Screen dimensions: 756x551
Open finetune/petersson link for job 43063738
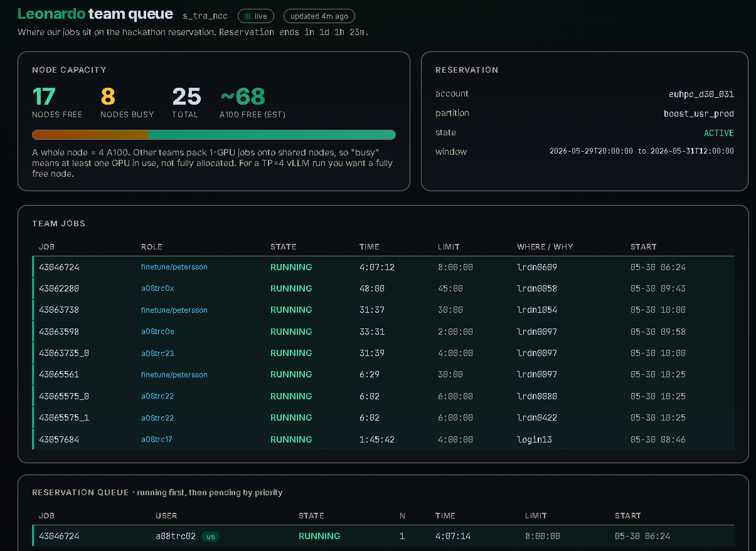[x=174, y=310]
